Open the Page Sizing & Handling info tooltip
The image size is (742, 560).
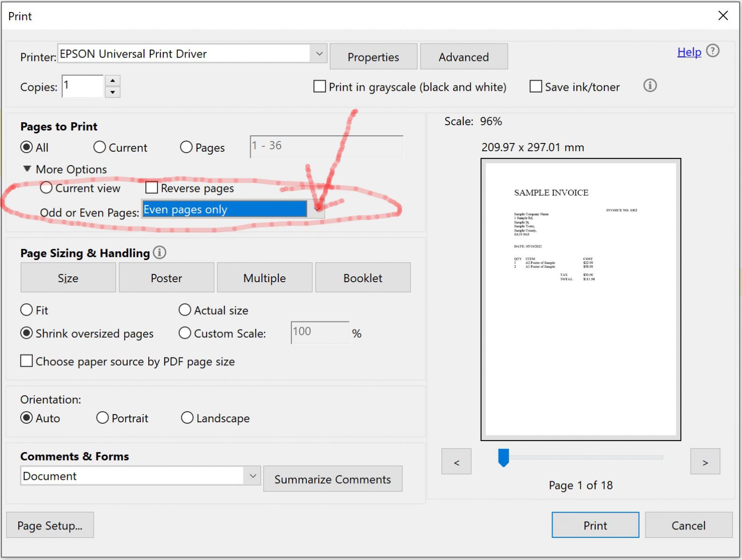click(x=159, y=252)
